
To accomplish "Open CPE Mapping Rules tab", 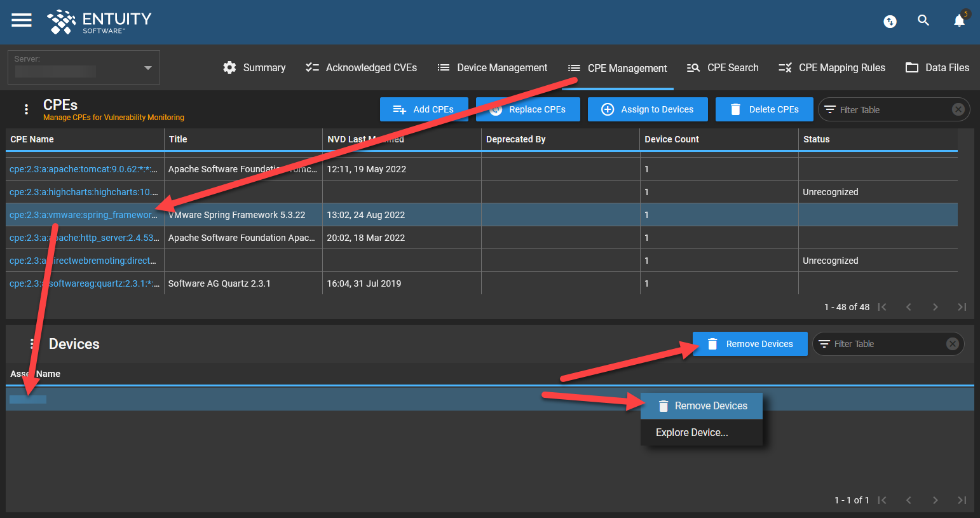I will pyautogui.click(x=832, y=67).
